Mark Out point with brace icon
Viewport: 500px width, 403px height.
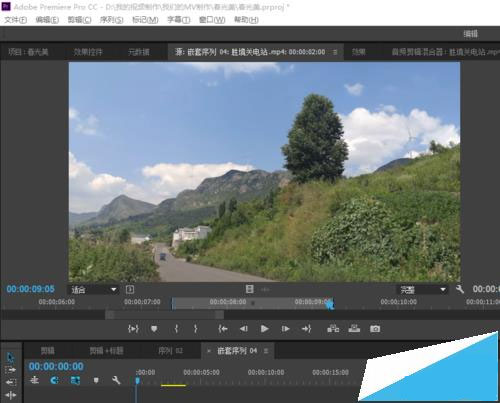click(196, 329)
